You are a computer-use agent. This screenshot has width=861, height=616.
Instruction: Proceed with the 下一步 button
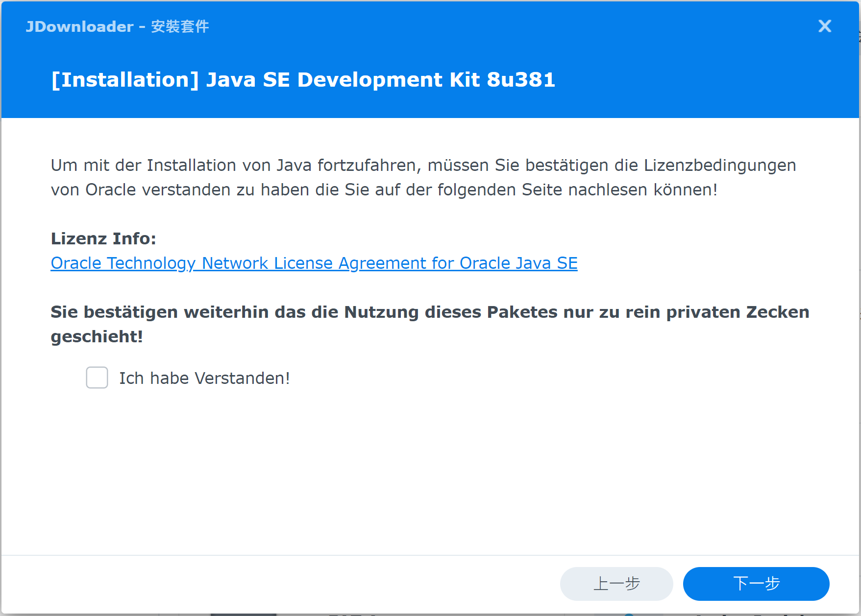[756, 584]
